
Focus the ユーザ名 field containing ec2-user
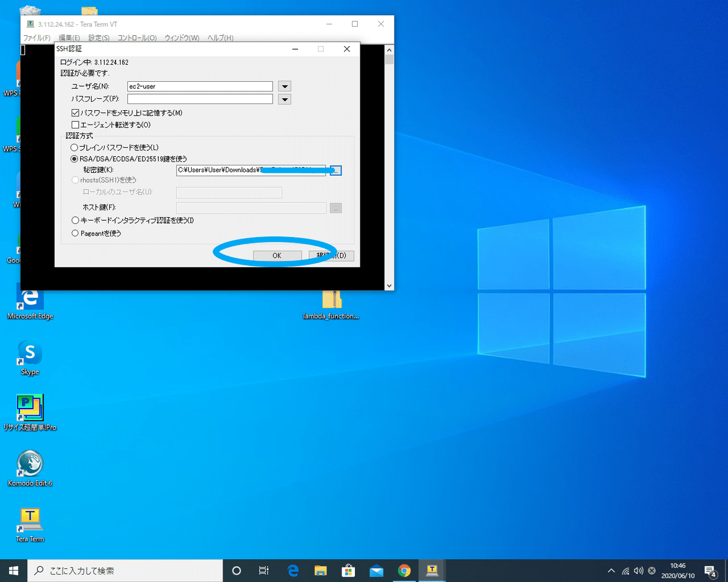click(200, 87)
